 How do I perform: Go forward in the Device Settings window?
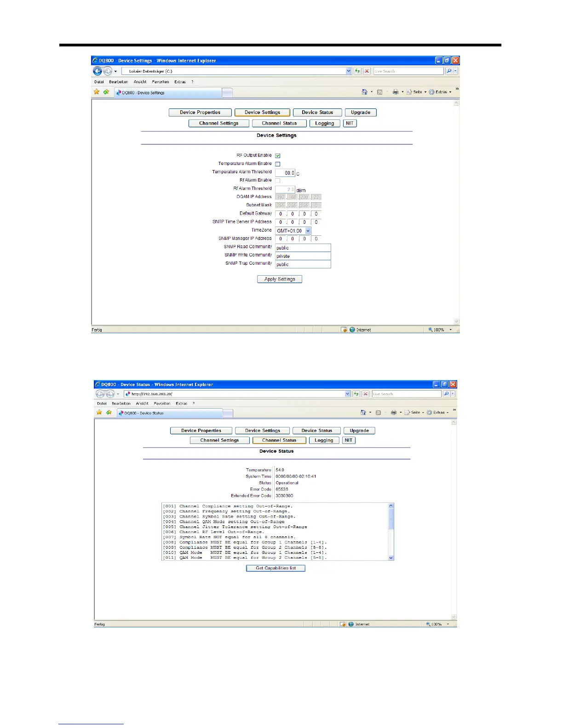[x=108, y=71]
